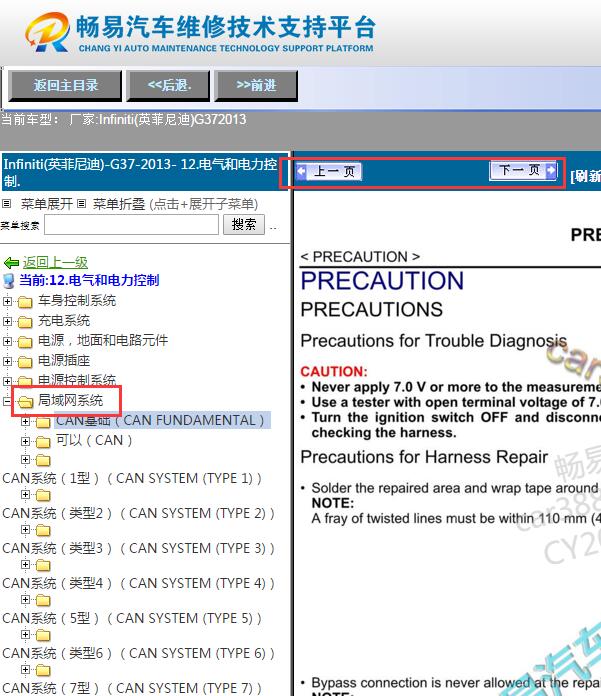The height and width of the screenshot is (696, 601).
Task: Expand the CAN SYSTEM (TYPE 3) node
Action: pos(25,530)
